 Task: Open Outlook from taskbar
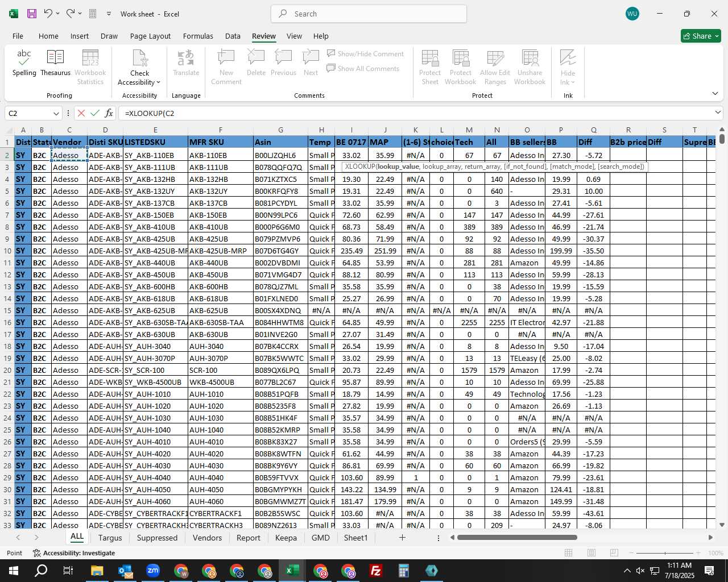(x=125, y=571)
